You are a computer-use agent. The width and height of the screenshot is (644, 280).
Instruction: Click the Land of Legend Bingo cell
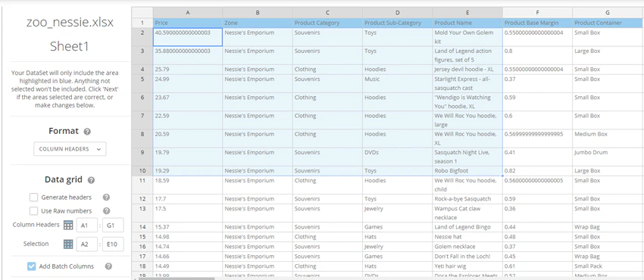click(x=467, y=227)
